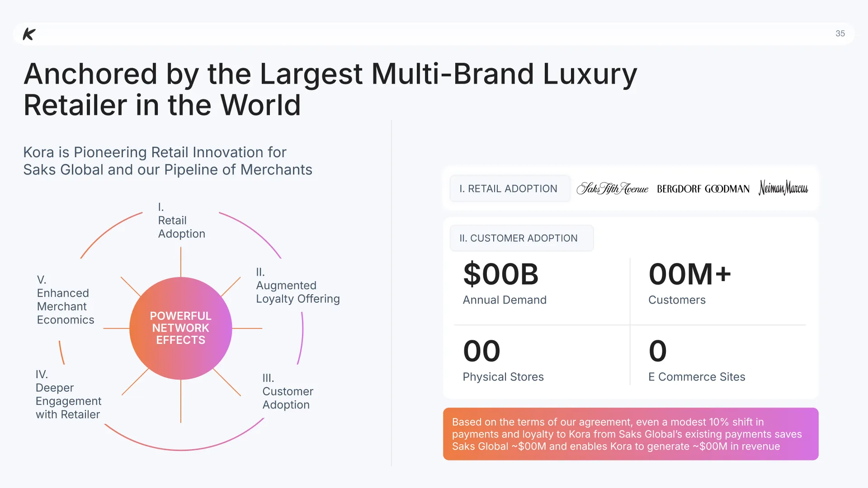Click the I. Retail Adoption diagram label
The width and height of the screenshot is (868, 488).
coord(181,221)
